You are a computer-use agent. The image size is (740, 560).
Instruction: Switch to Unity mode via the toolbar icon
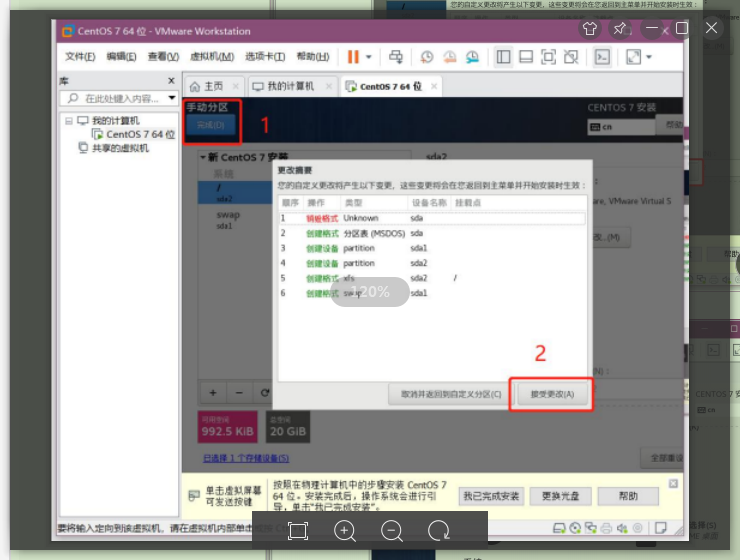pos(571,57)
